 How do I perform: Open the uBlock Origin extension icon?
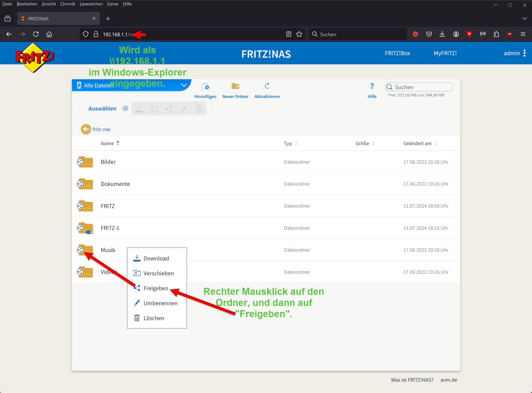pos(509,34)
